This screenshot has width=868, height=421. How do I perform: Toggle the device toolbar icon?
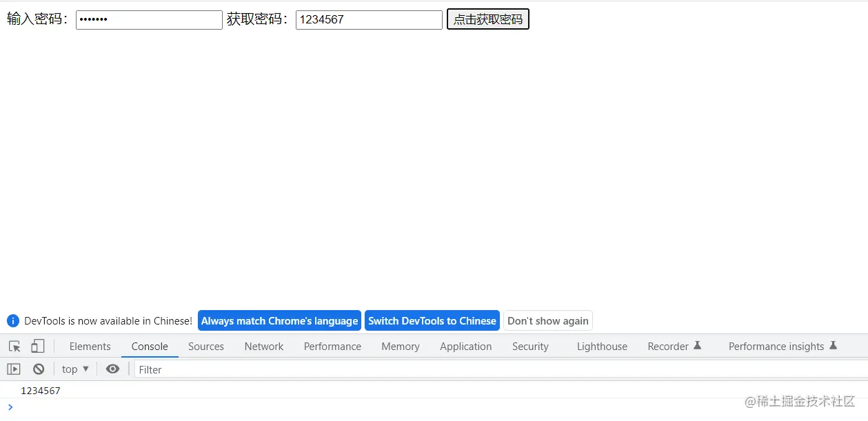38,347
